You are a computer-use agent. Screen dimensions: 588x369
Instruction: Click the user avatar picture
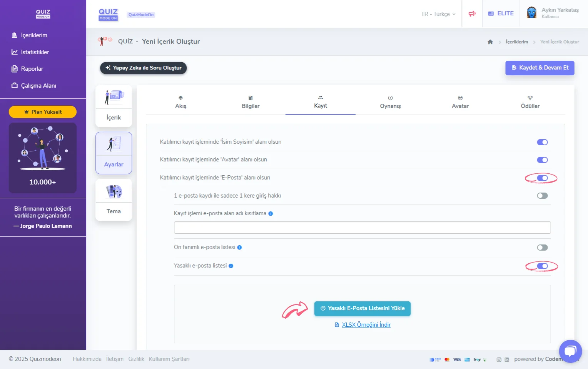531,13
